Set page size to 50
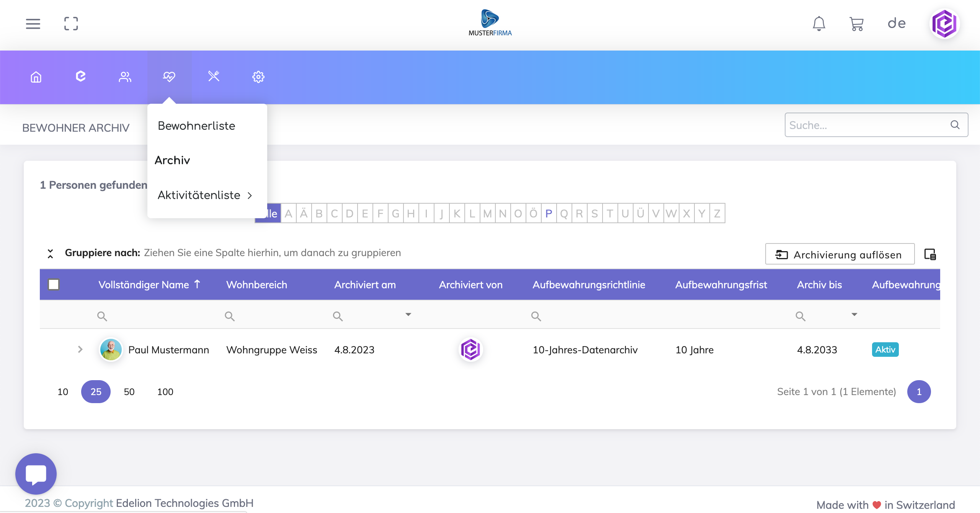Screen dimensions: 980x513 129,392
